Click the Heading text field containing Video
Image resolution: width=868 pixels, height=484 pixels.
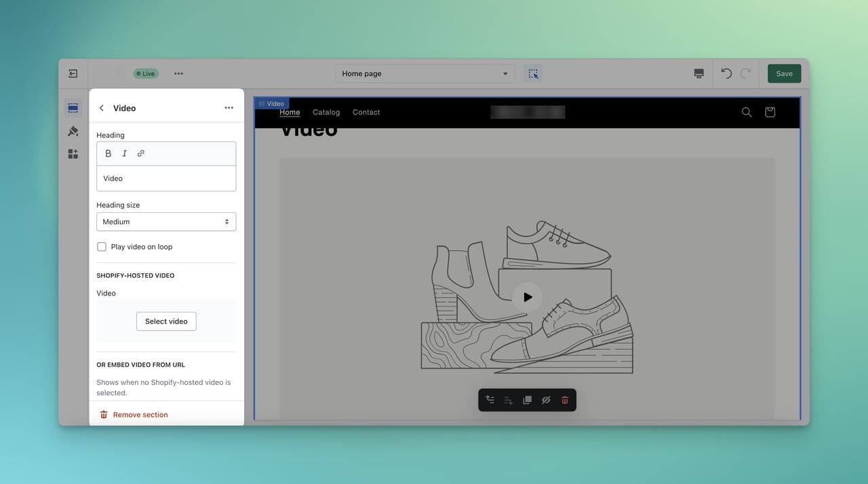coord(166,178)
